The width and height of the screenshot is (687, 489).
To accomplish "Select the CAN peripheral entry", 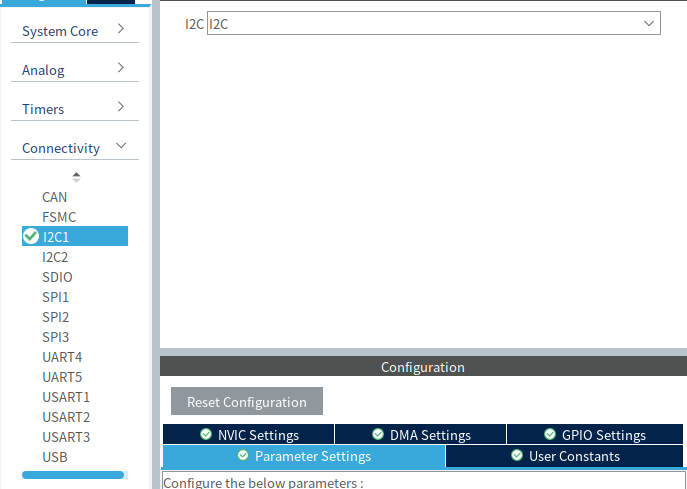I will [x=54, y=197].
